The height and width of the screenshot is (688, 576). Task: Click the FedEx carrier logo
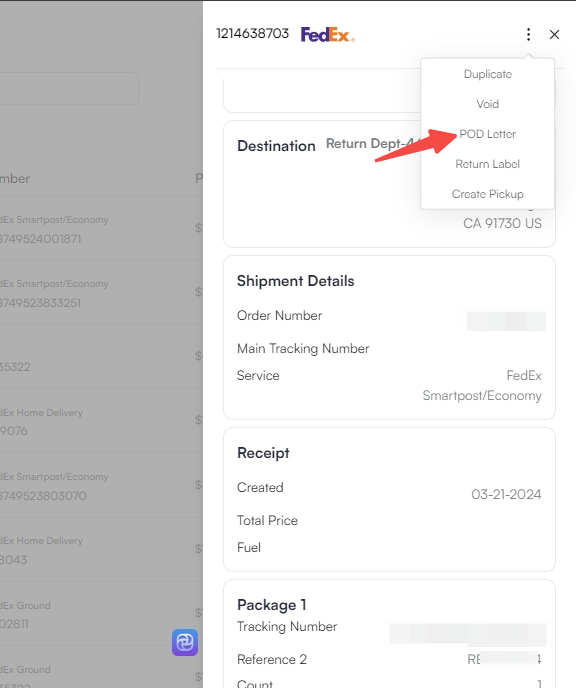coord(327,34)
